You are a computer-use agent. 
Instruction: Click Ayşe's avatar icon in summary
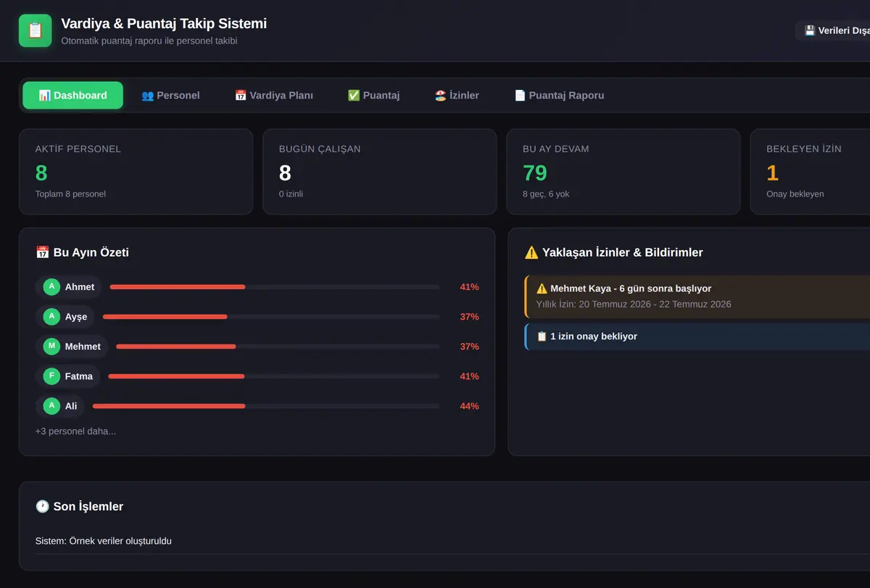(51, 317)
